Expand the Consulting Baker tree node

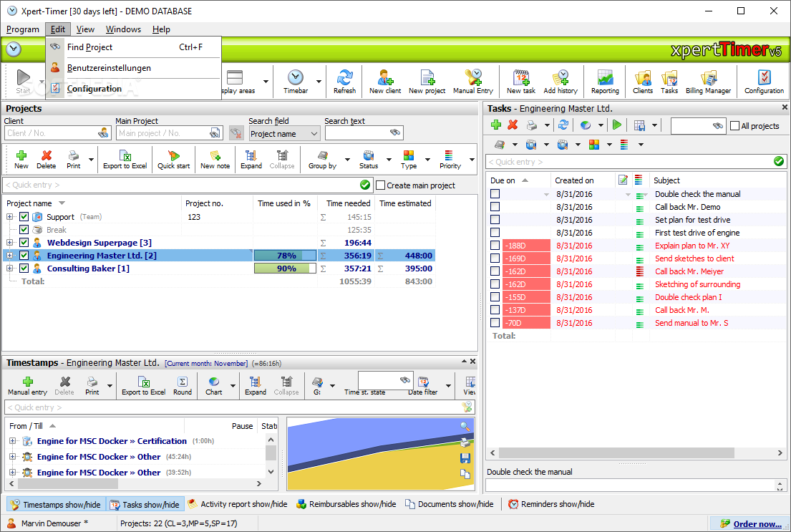coord(9,268)
